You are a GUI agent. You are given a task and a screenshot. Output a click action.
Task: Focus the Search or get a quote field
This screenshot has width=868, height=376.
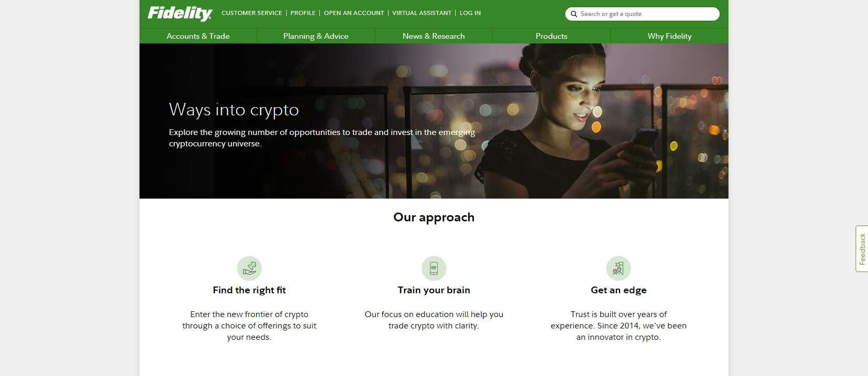tap(642, 14)
